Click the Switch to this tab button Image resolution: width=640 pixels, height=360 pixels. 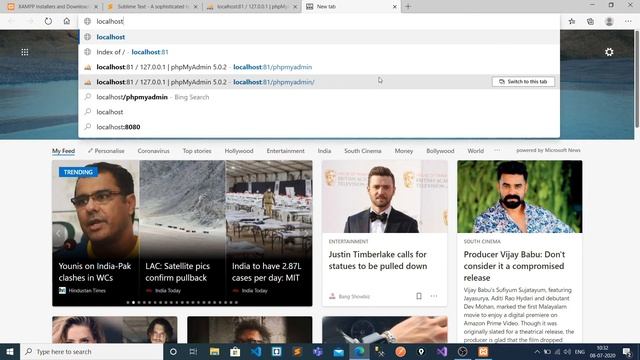(x=523, y=82)
